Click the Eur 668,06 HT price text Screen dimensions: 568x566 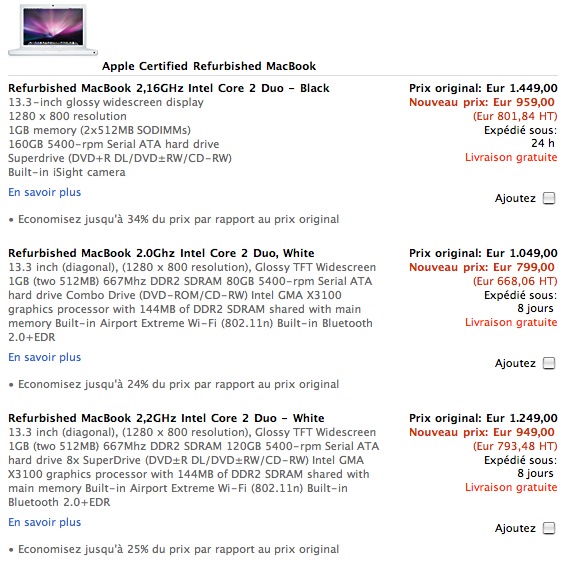click(x=515, y=281)
